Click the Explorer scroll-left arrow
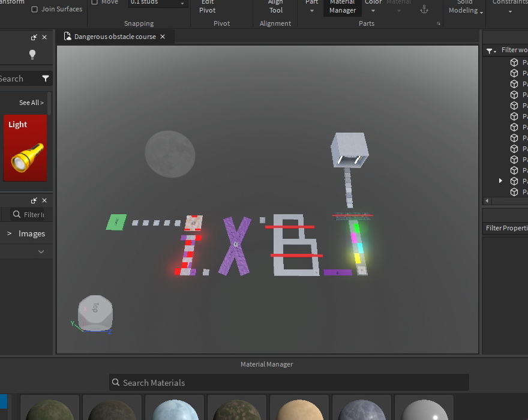The height and width of the screenshot is (420, 528). point(487,201)
